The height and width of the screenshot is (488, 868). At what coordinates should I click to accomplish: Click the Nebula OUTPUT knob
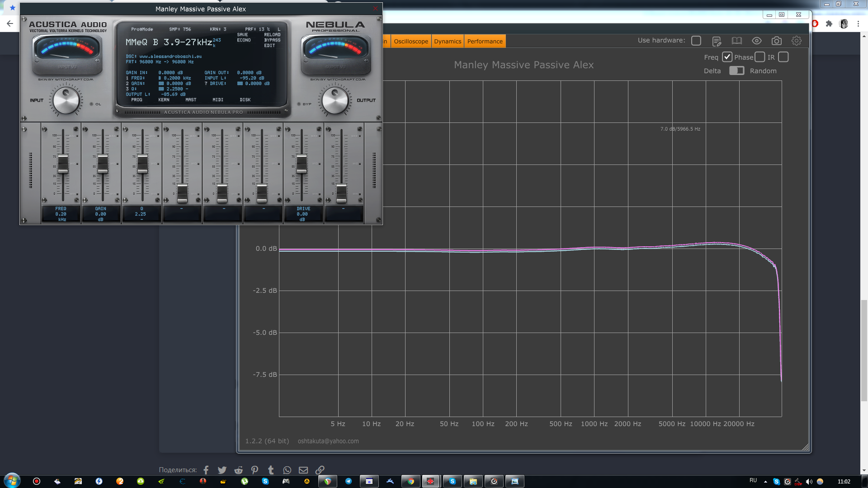point(335,101)
